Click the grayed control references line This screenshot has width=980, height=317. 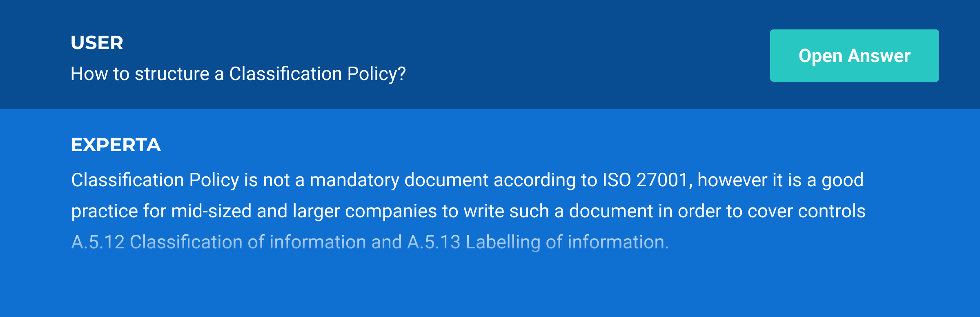pyautogui.click(x=370, y=242)
